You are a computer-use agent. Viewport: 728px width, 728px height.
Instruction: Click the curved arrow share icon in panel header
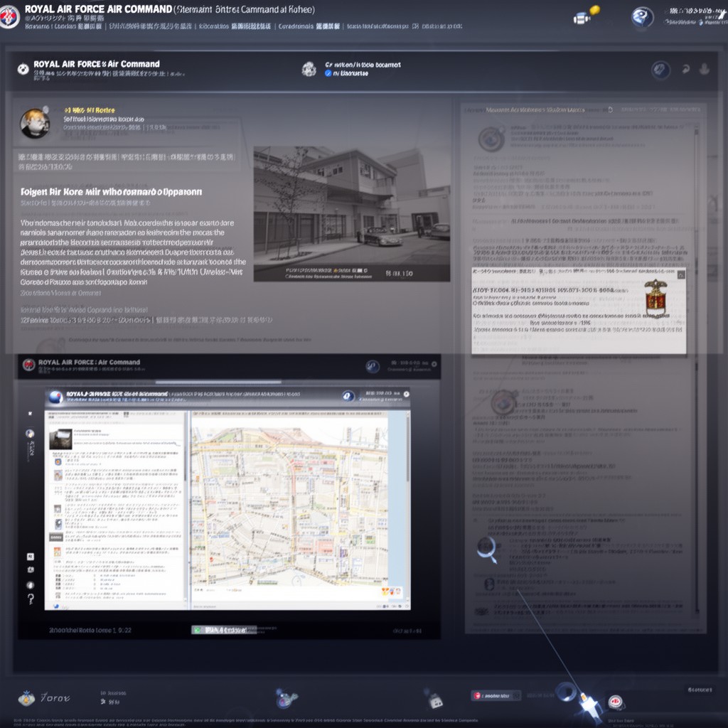pyautogui.click(x=686, y=70)
